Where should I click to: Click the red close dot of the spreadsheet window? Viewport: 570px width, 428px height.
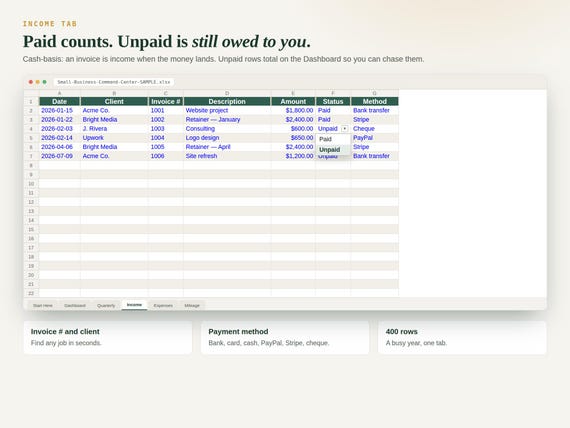click(x=31, y=82)
